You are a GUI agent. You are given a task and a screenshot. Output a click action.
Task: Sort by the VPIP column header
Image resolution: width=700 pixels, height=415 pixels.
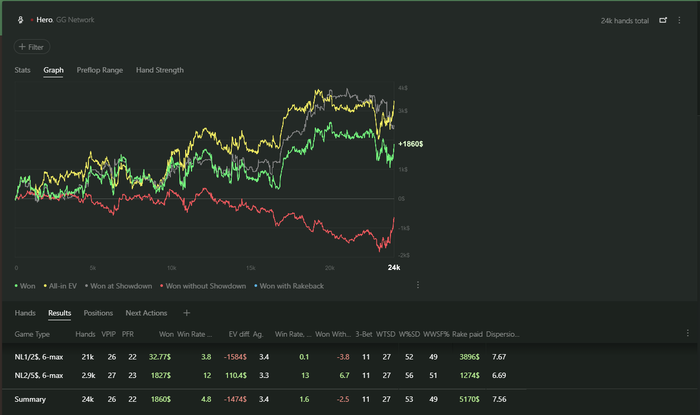(x=108, y=334)
